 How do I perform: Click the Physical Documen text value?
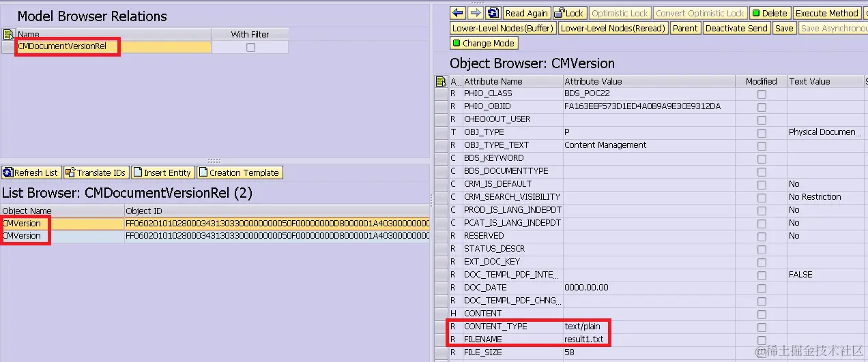click(x=823, y=132)
